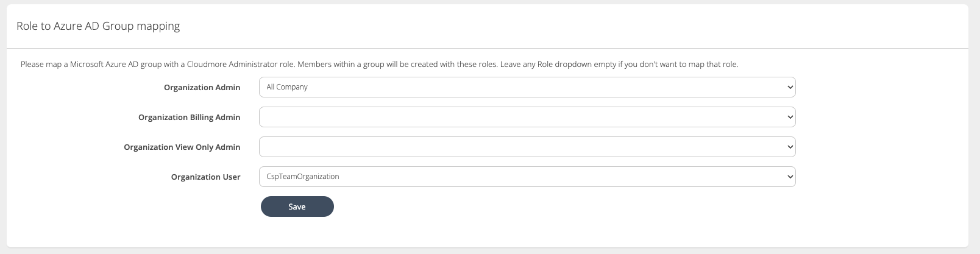980x254 pixels.
Task: Click the divider line under the heading
Action: (488, 48)
